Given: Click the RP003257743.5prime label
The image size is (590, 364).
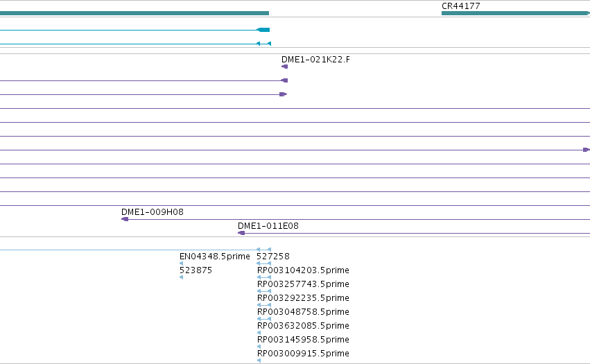Looking at the screenshot, I should 303,284.
